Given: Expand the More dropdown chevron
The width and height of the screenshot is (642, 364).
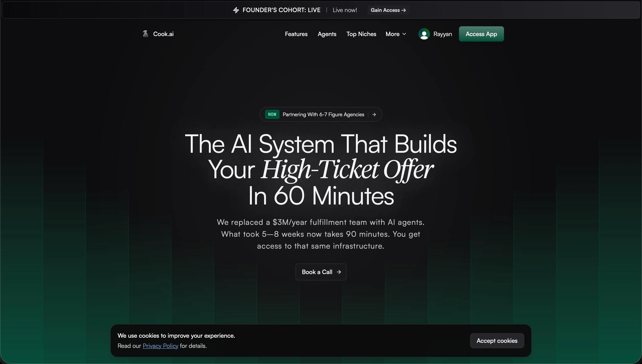Looking at the screenshot, I should click(404, 34).
